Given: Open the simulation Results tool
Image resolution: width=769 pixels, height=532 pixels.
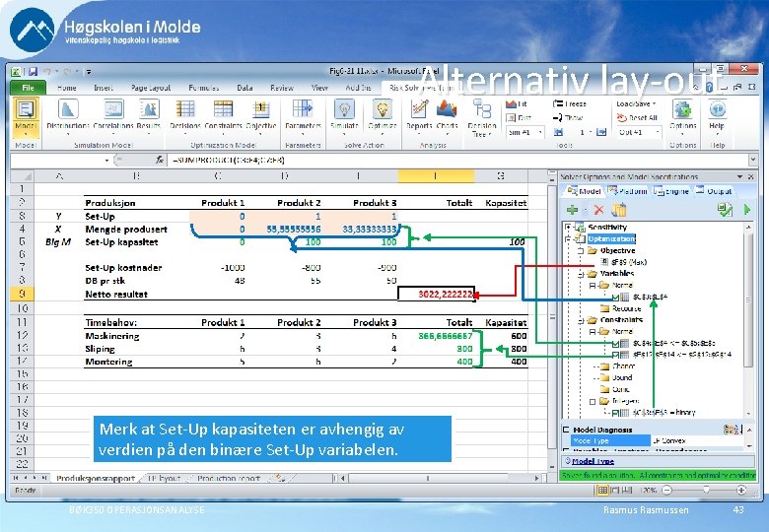Looking at the screenshot, I should coord(149,115).
